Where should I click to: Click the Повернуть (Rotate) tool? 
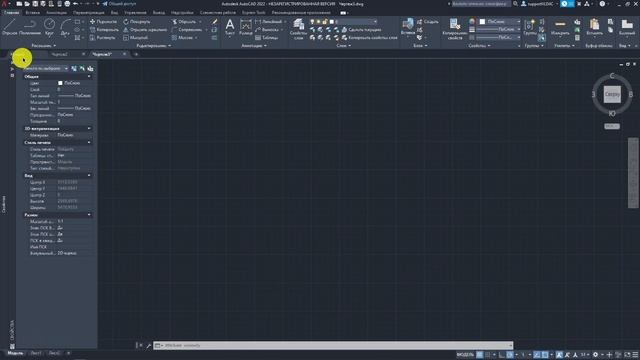(x=137, y=22)
